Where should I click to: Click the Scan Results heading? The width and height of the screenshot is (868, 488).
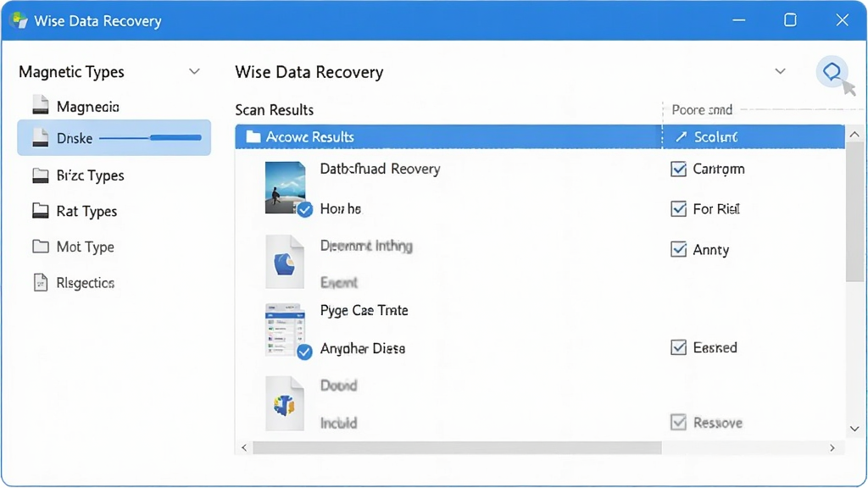(x=274, y=109)
